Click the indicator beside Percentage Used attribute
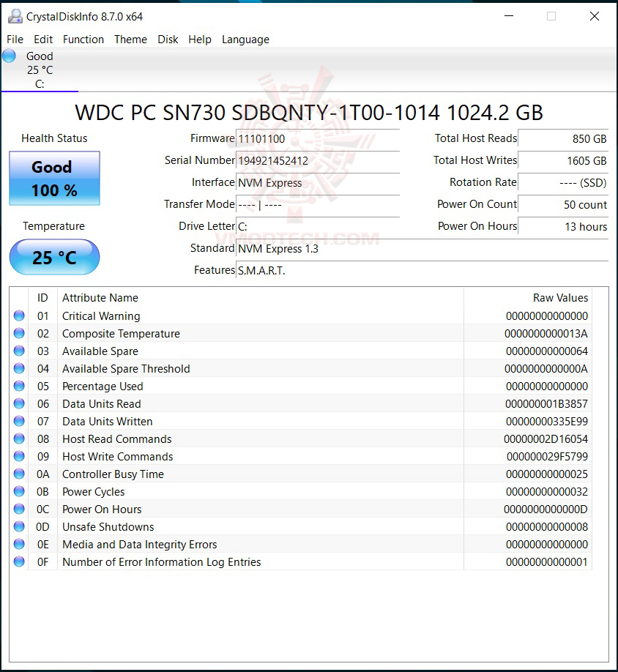Screen dimensions: 618x672 click(19, 386)
